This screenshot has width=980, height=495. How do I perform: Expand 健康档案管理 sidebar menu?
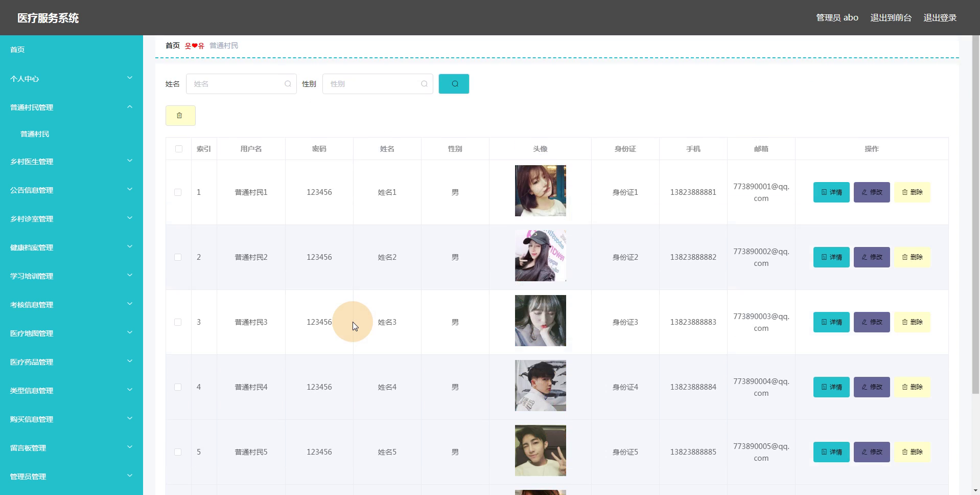pos(72,247)
